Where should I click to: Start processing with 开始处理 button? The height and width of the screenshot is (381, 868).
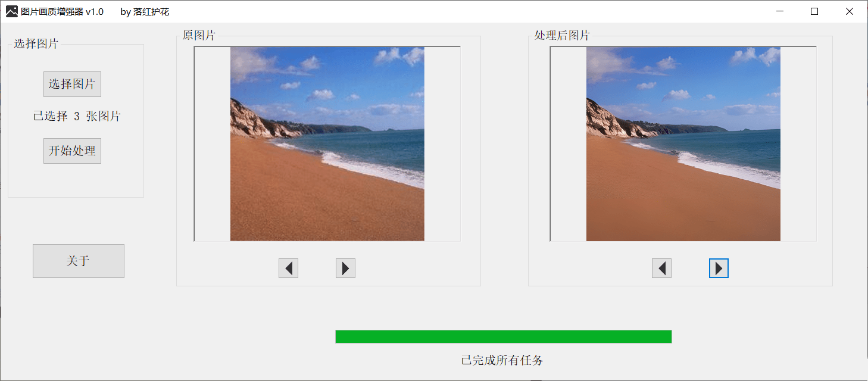pos(72,151)
